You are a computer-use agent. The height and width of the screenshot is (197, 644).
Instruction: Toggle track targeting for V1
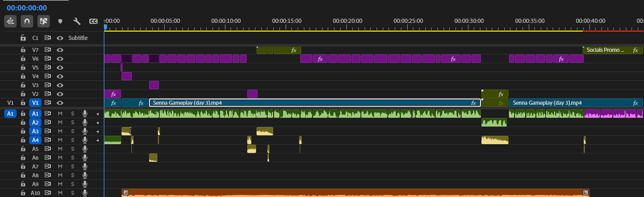pyautogui.click(x=35, y=102)
